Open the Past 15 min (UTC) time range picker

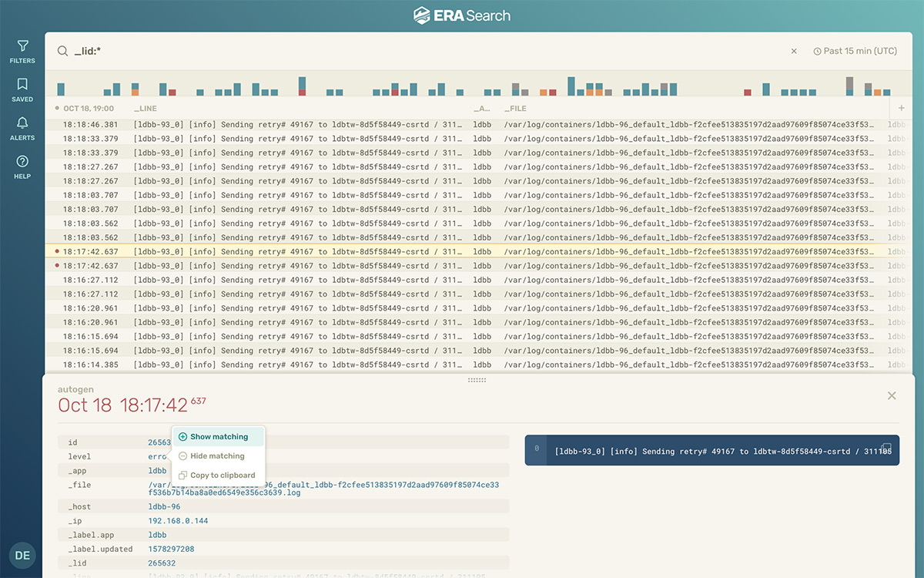tap(855, 52)
